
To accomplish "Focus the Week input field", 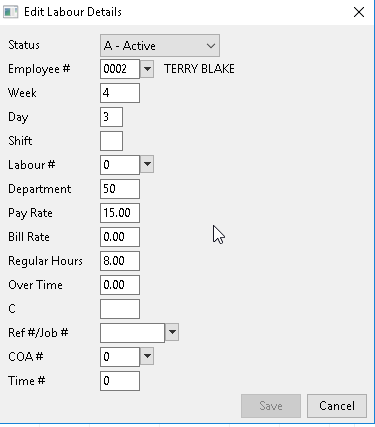I will point(120,93).
